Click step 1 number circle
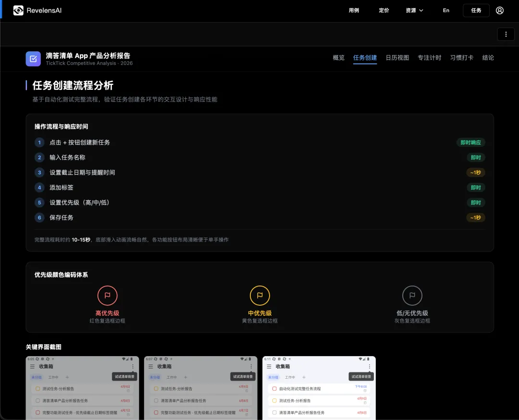This screenshot has width=519, height=420. coord(39,143)
